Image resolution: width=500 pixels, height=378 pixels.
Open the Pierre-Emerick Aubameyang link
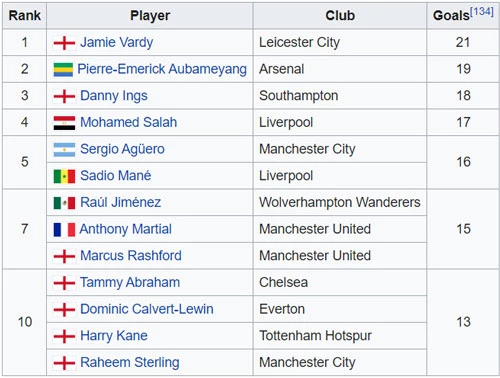point(162,69)
